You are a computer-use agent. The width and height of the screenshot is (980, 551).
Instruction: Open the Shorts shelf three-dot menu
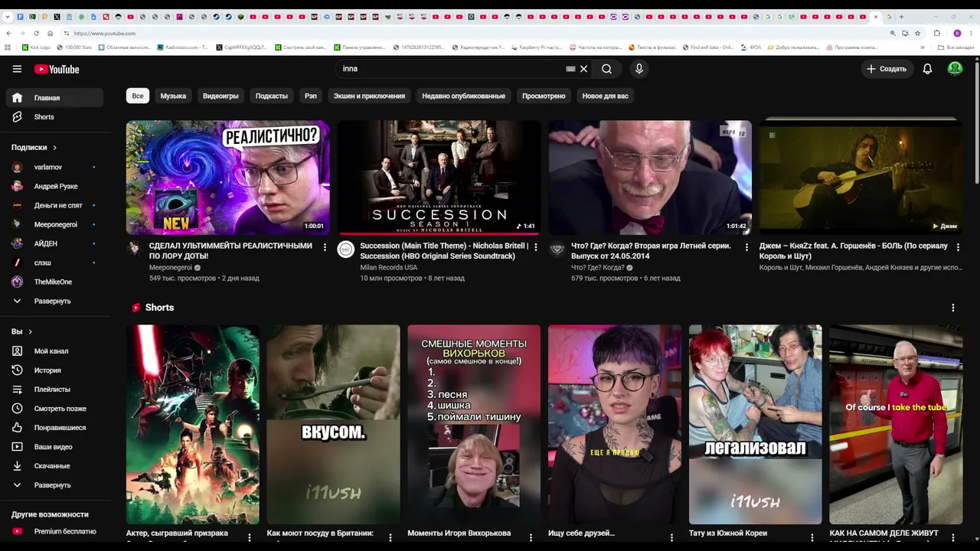pyautogui.click(x=953, y=308)
